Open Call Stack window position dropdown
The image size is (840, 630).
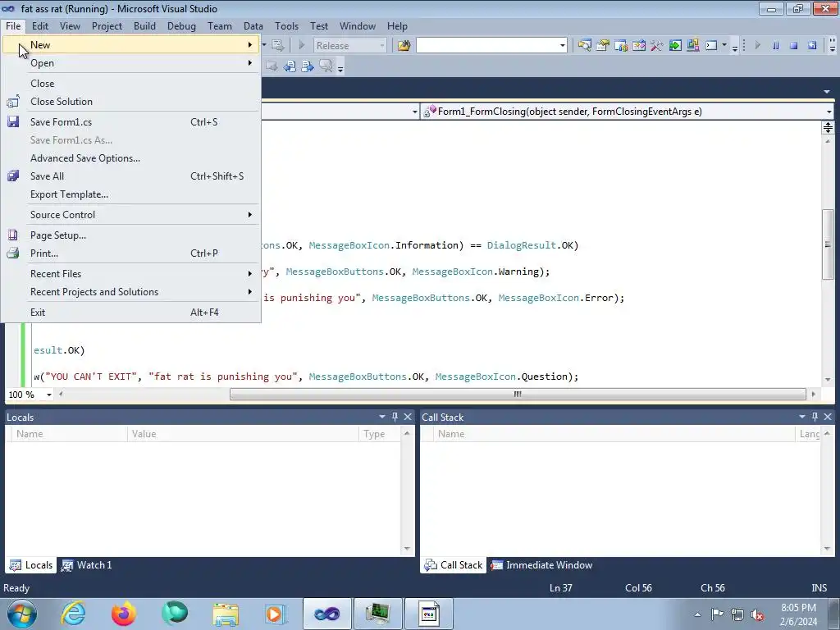[x=802, y=417]
